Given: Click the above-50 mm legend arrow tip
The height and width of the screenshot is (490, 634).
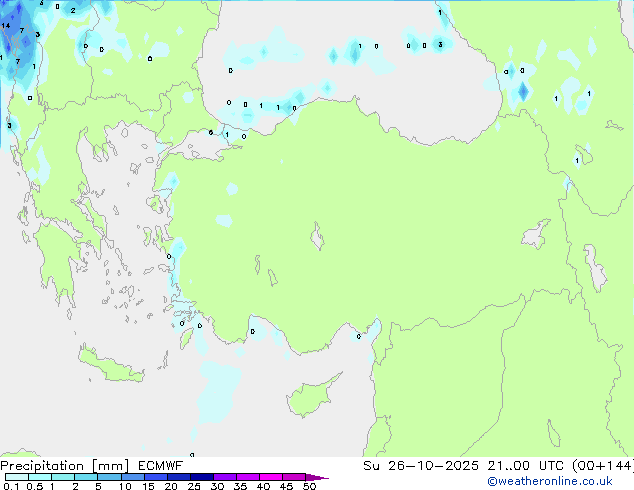Looking at the screenshot, I should point(317,477).
